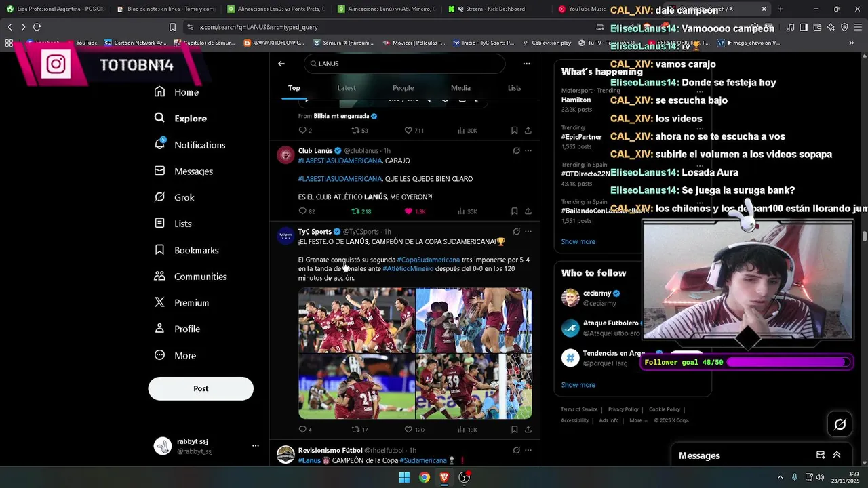Screen dimensions: 868x488
Task: Open Premium in the sidebar
Action: (x=181, y=303)
